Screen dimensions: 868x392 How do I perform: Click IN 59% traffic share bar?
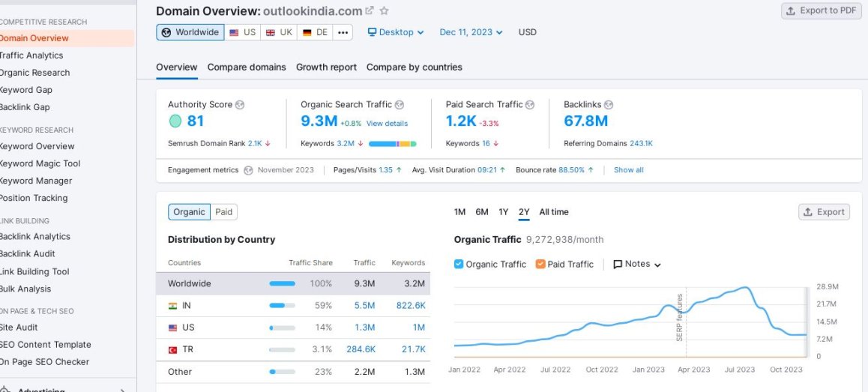coord(283,306)
